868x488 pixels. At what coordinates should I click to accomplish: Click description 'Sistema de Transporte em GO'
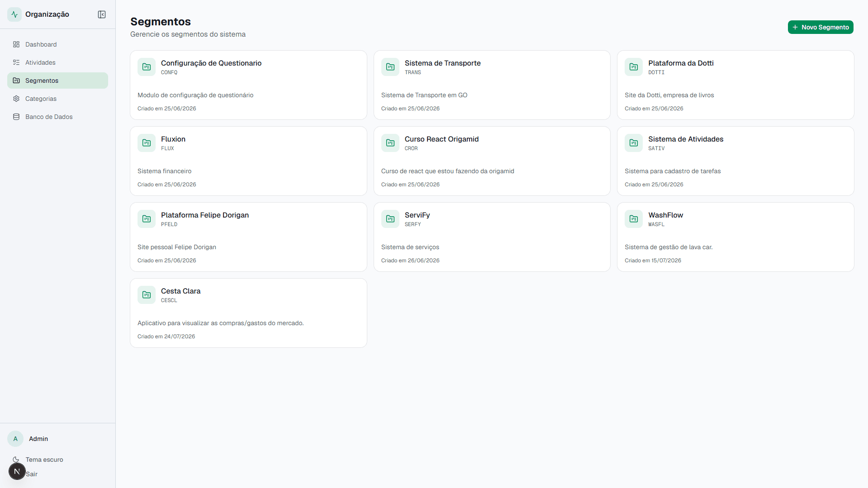pos(424,95)
